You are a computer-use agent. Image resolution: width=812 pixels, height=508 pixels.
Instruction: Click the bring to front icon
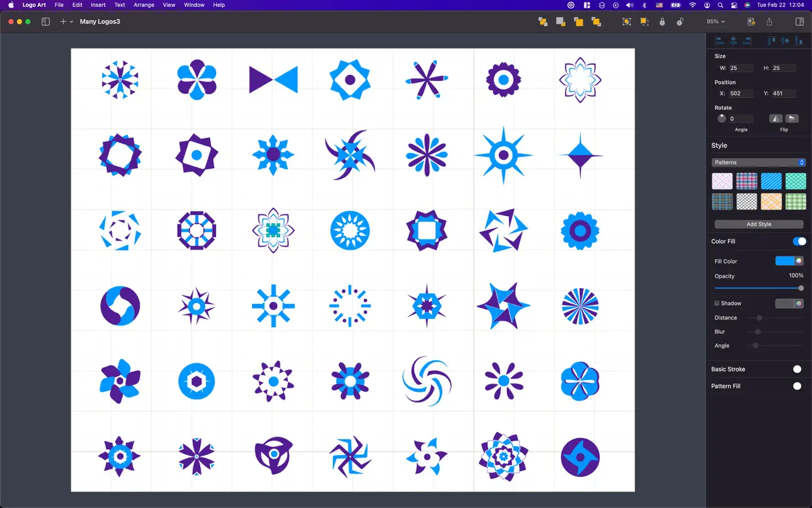(542, 21)
